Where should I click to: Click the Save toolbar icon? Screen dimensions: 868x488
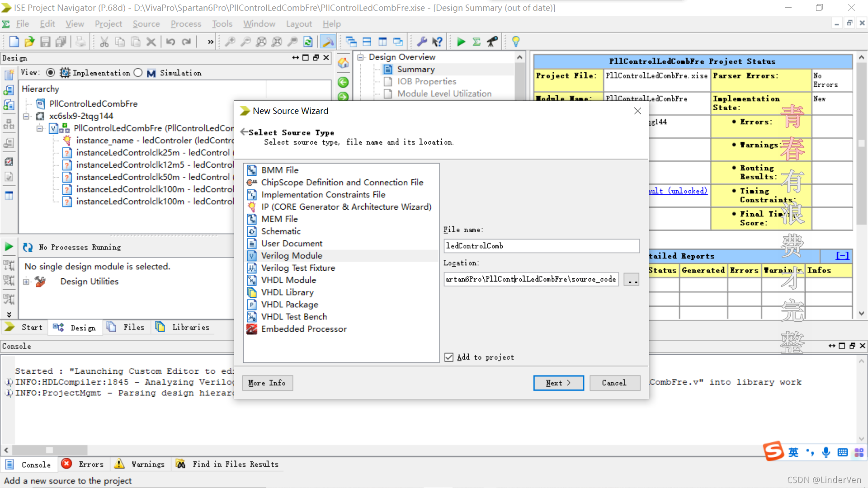45,42
